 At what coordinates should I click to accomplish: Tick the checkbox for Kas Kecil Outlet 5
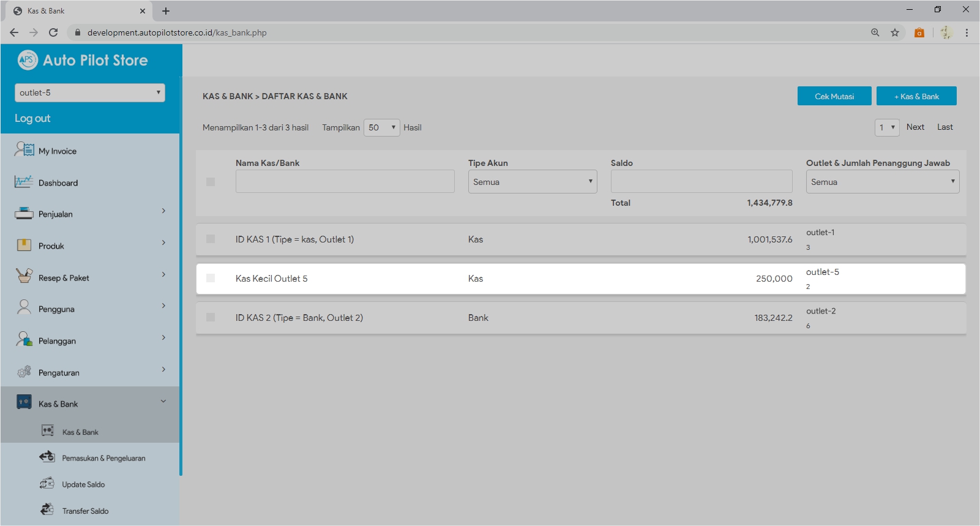(x=211, y=278)
